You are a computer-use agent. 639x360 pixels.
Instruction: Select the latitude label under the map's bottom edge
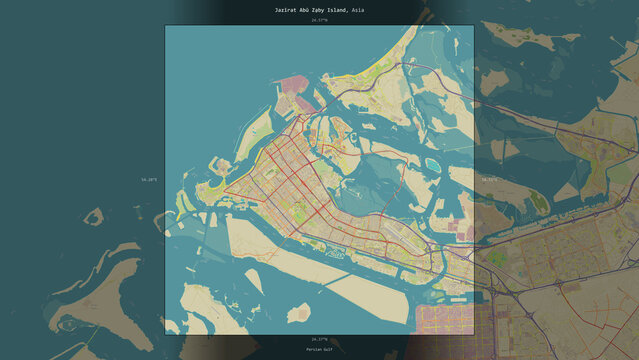[319, 339]
